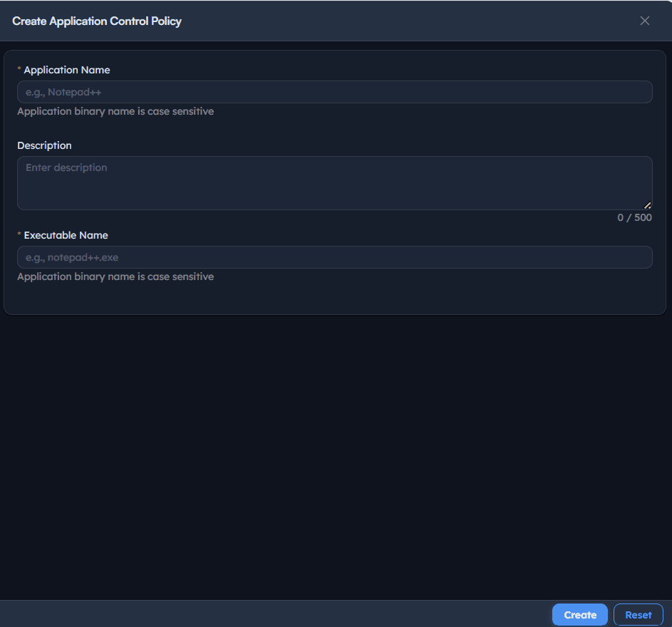The image size is (672, 627).
Task: Click the 'Executable Name' field label
Action: coord(66,235)
